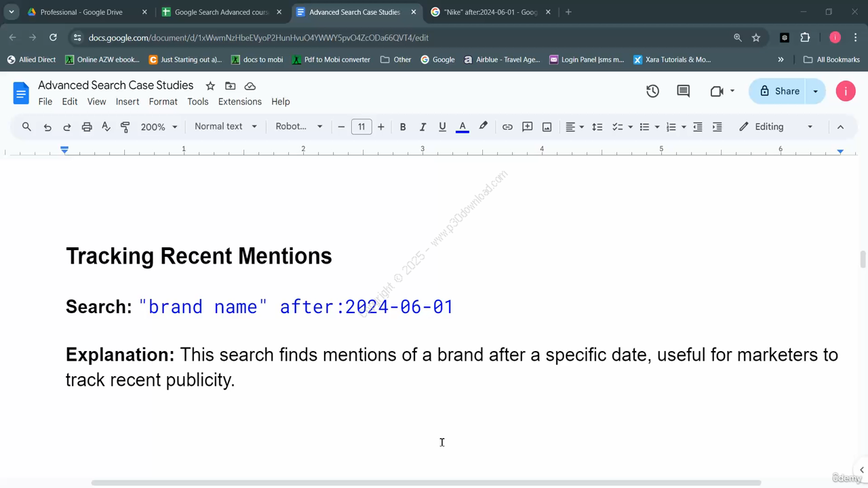This screenshot has height=488, width=868.
Task: Show all comments icon
Action: point(683,91)
